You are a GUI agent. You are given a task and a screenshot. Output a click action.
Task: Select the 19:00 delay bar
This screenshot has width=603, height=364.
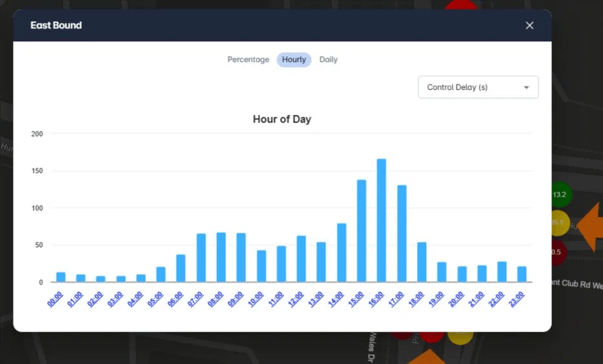[x=442, y=272]
